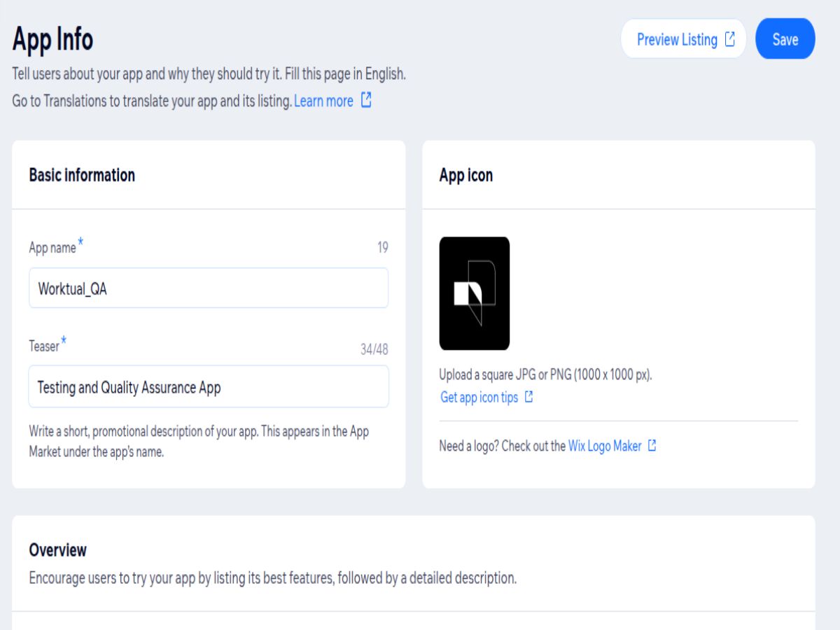840x630 pixels.
Task: Open the Get app icon tips link
Action: [479, 397]
